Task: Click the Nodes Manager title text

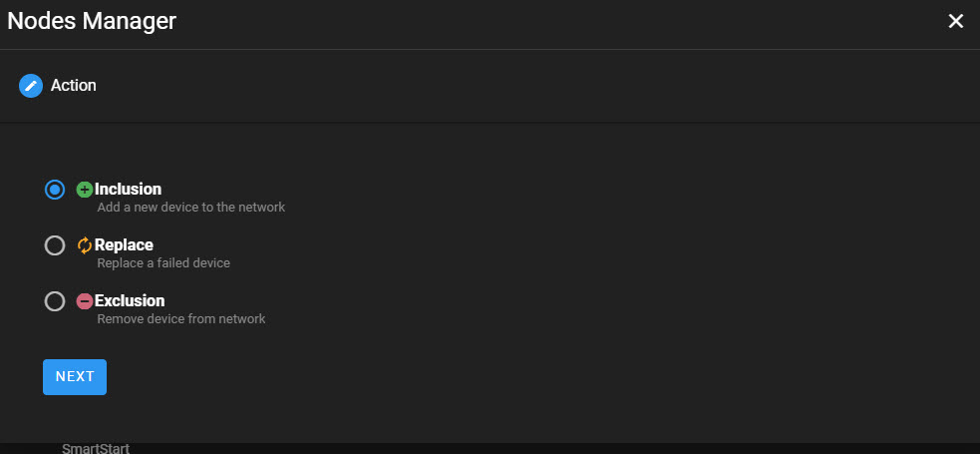Action: click(92, 21)
